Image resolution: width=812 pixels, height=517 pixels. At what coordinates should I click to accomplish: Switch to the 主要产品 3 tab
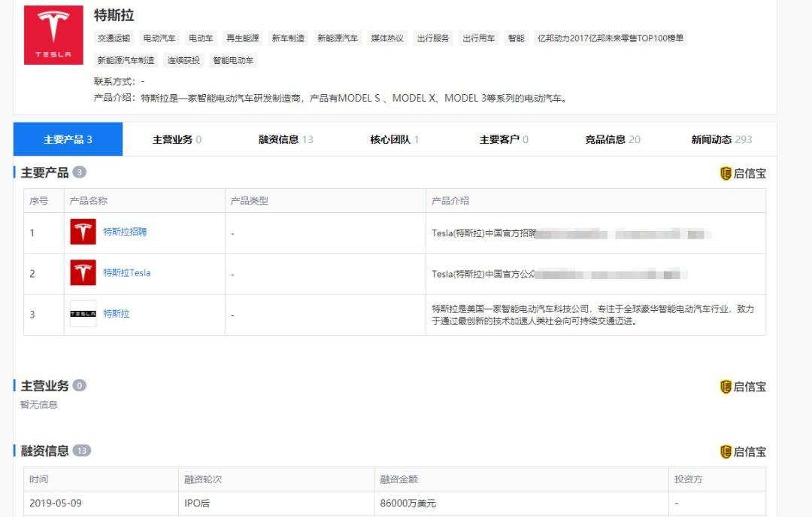point(68,139)
